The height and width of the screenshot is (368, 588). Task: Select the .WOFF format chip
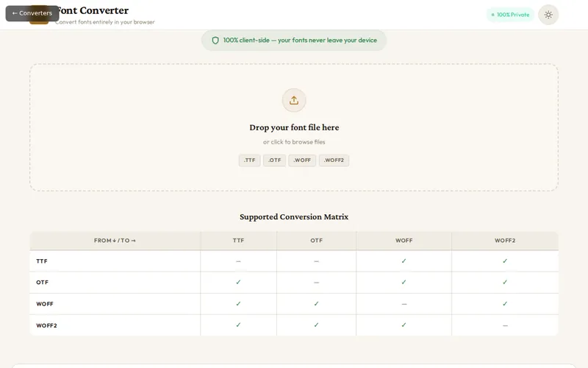(x=302, y=160)
